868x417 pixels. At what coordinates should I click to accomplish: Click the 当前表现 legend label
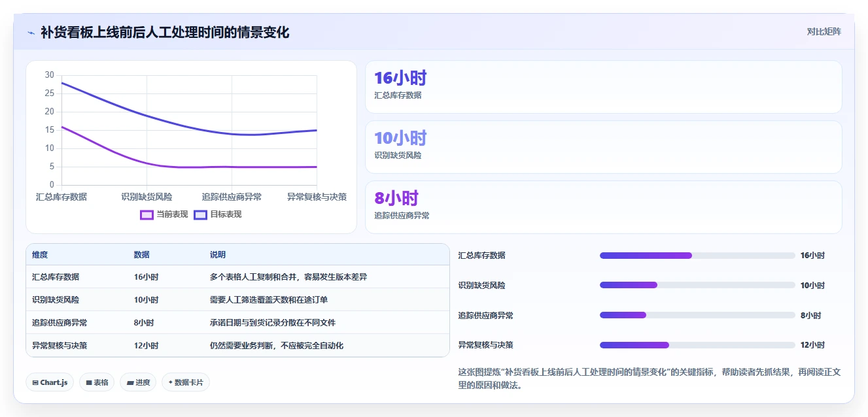(172, 214)
